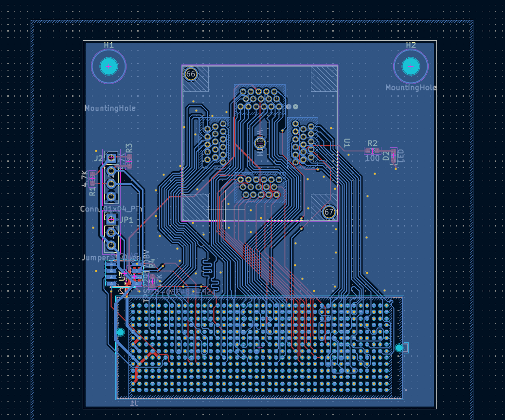Click the H1 reference label
Screen dimensions: 505x420
point(109,45)
